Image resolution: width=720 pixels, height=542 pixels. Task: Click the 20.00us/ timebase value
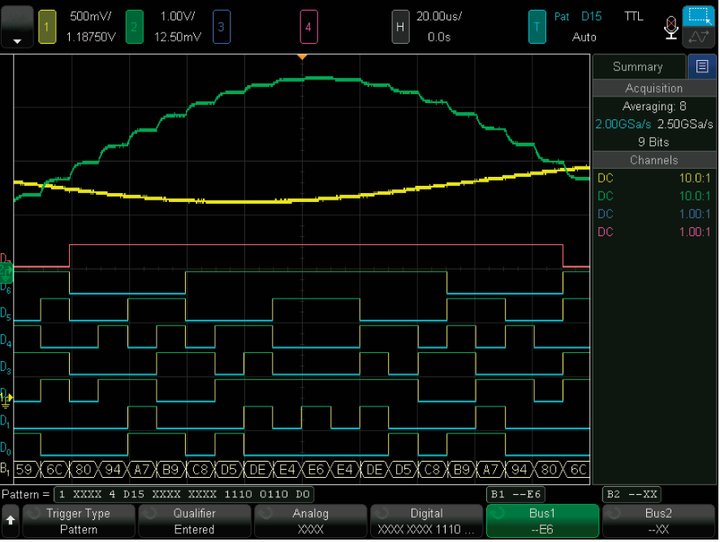click(439, 17)
